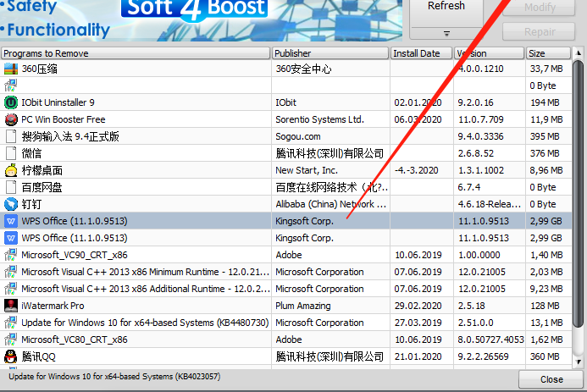Close the uninstaller with Close button
Screen dimensions: 587x392
tap(551, 379)
